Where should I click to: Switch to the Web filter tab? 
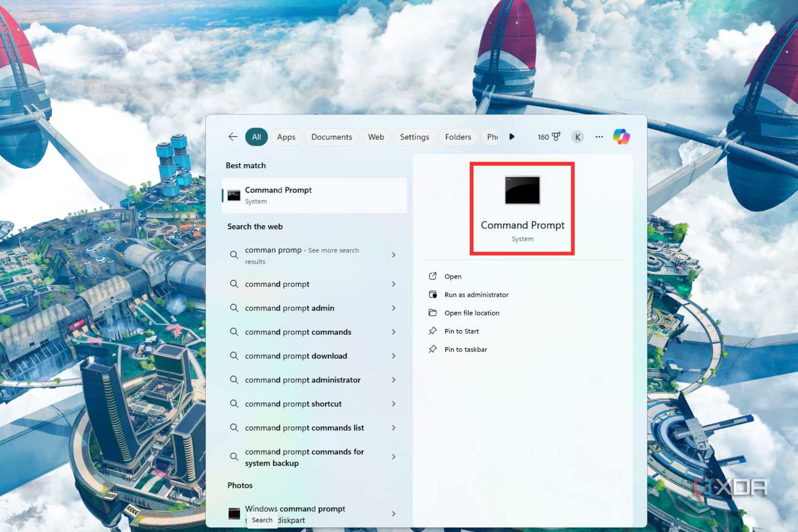point(376,137)
